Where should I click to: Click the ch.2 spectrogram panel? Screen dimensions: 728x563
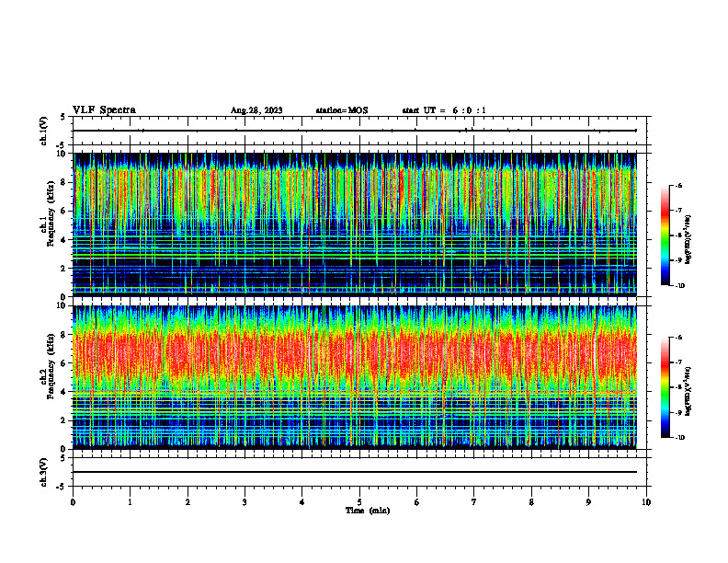354,377
